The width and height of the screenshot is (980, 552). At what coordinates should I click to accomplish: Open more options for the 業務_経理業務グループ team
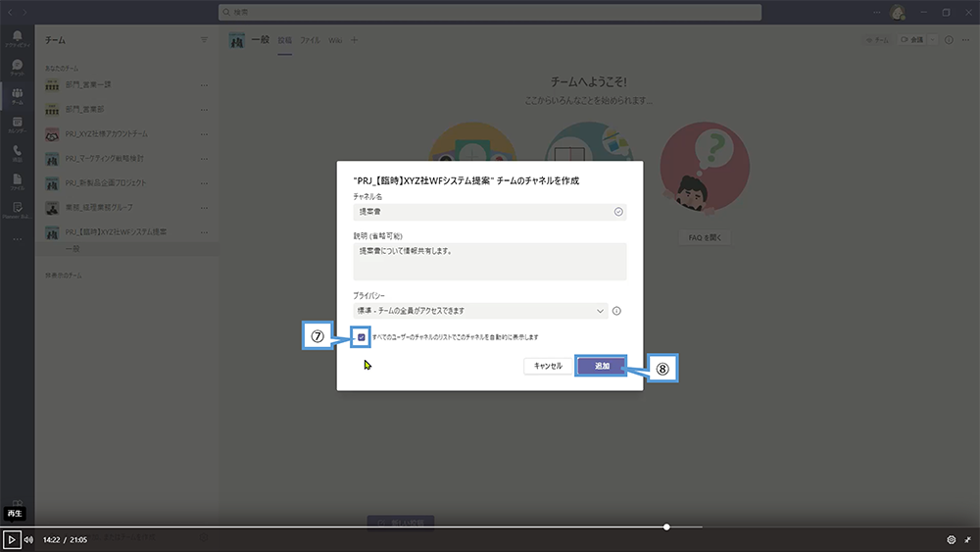(x=204, y=208)
